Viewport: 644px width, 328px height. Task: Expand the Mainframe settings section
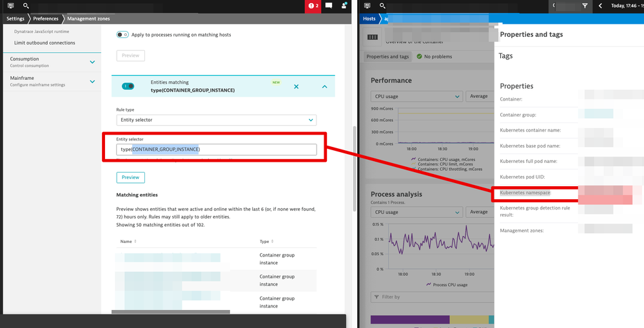coord(92,81)
